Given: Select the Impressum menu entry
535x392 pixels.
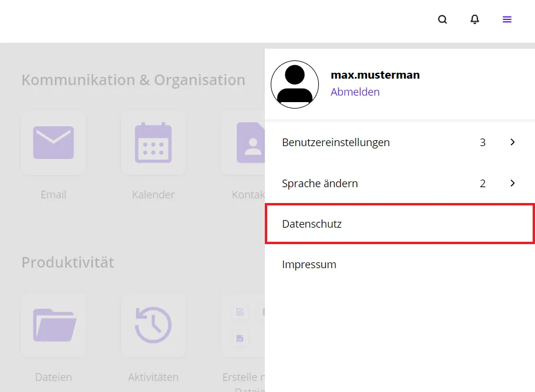Looking at the screenshot, I should click(x=309, y=264).
